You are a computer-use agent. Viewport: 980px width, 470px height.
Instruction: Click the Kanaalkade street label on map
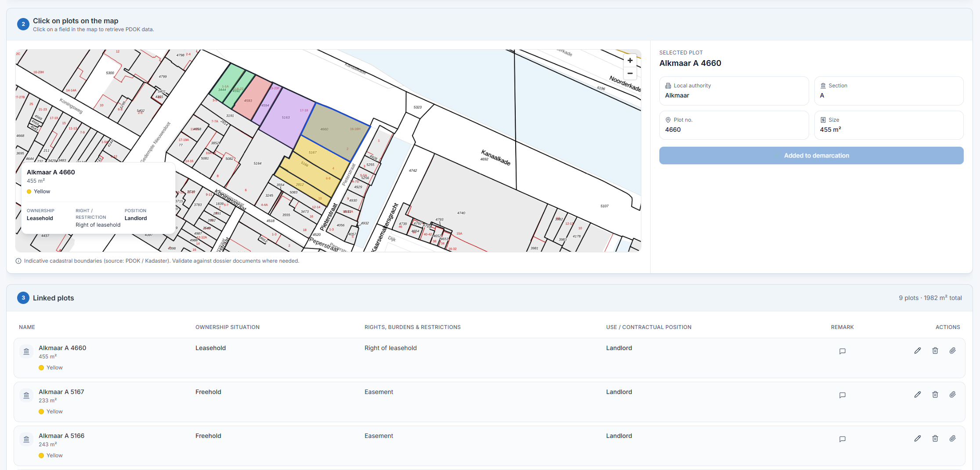click(496, 157)
